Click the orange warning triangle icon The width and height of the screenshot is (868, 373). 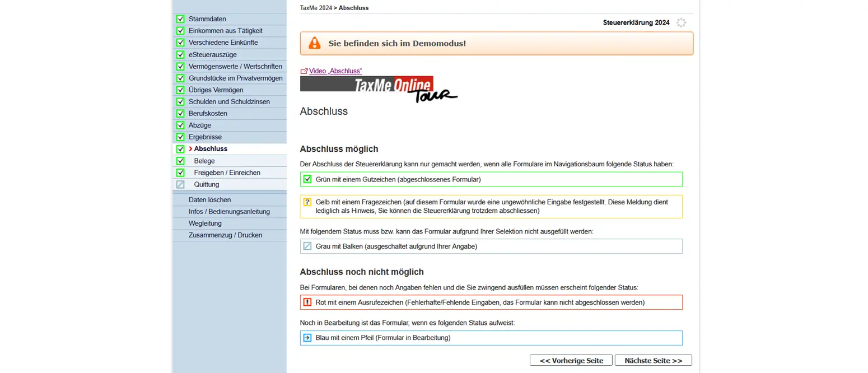[315, 43]
